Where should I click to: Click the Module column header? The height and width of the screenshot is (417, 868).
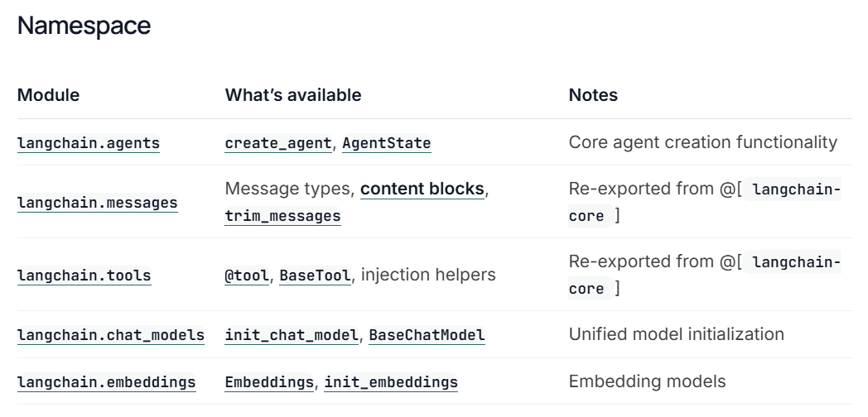48,95
